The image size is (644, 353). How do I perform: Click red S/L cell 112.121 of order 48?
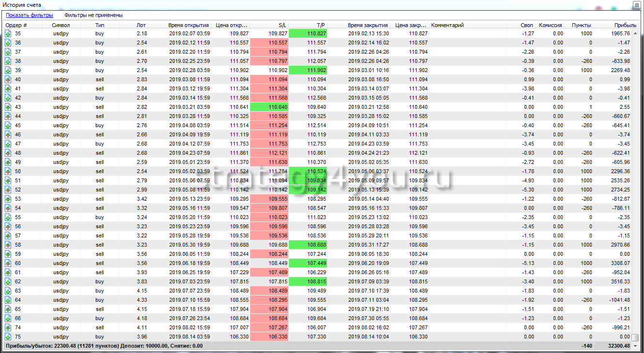coord(269,153)
